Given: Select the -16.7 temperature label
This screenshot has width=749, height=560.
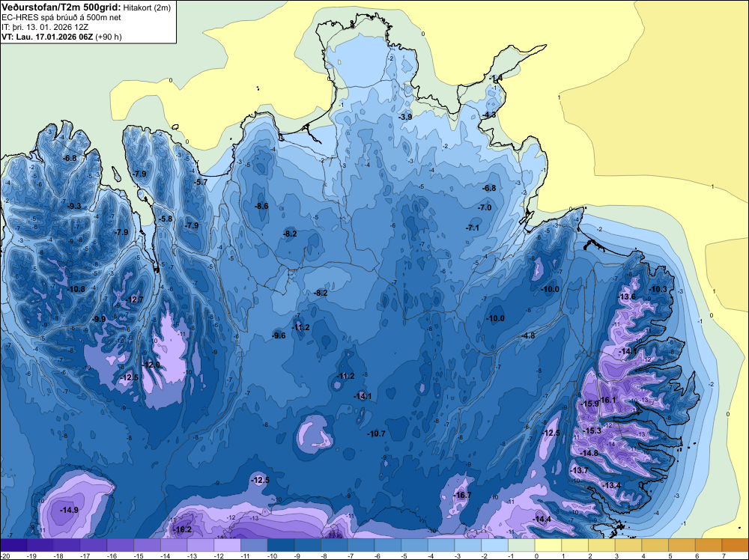Looking at the screenshot, I should coord(462,495).
